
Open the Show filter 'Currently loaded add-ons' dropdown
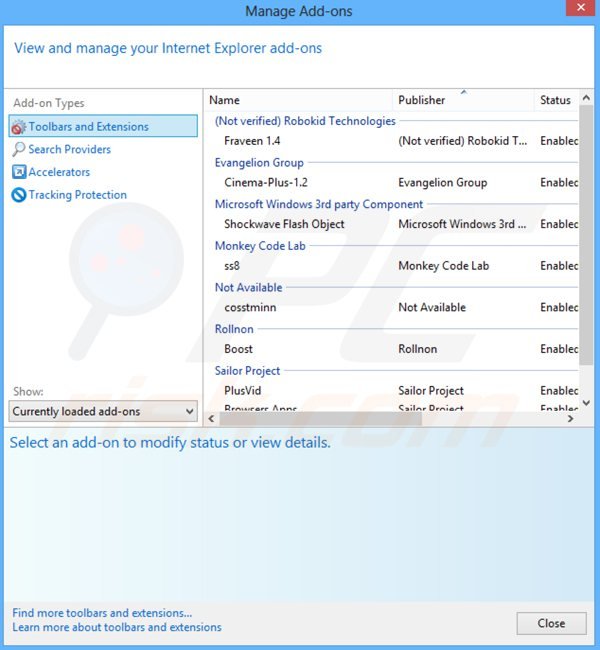pos(103,411)
